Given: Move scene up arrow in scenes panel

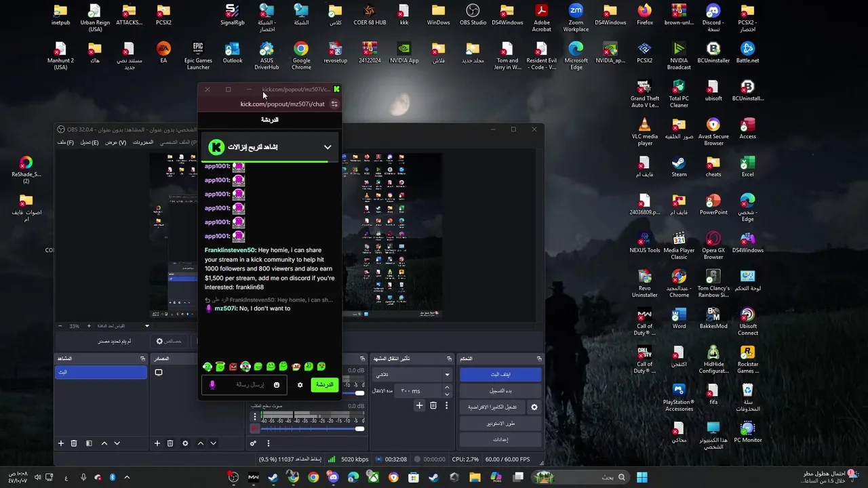Looking at the screenshot, I should coord(104,443).
